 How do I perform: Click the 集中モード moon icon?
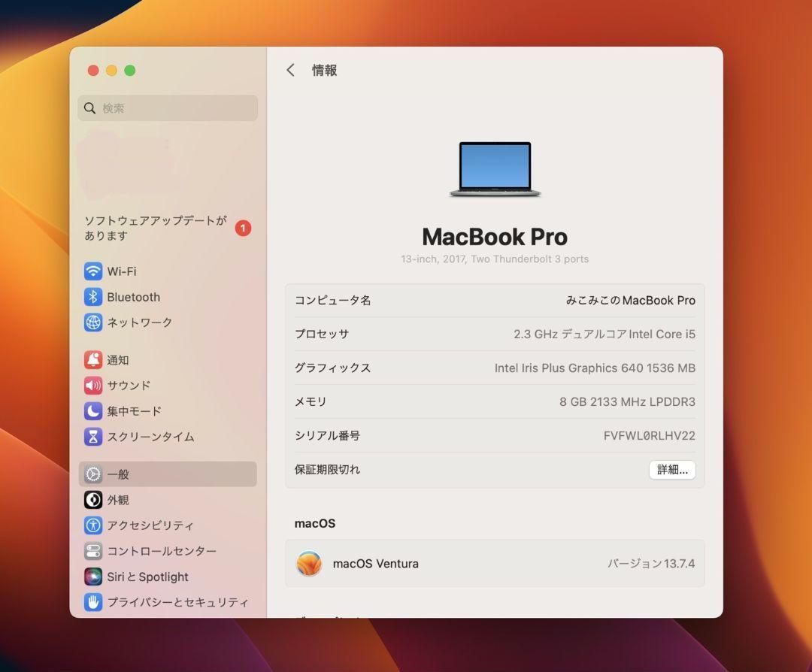[93, 411]
